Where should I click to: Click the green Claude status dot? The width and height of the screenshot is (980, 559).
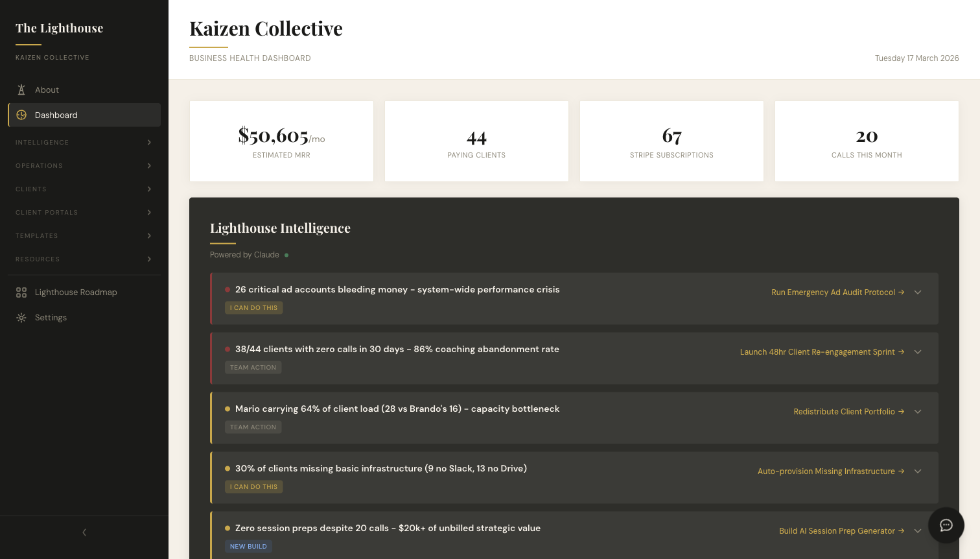coord(286,254)
